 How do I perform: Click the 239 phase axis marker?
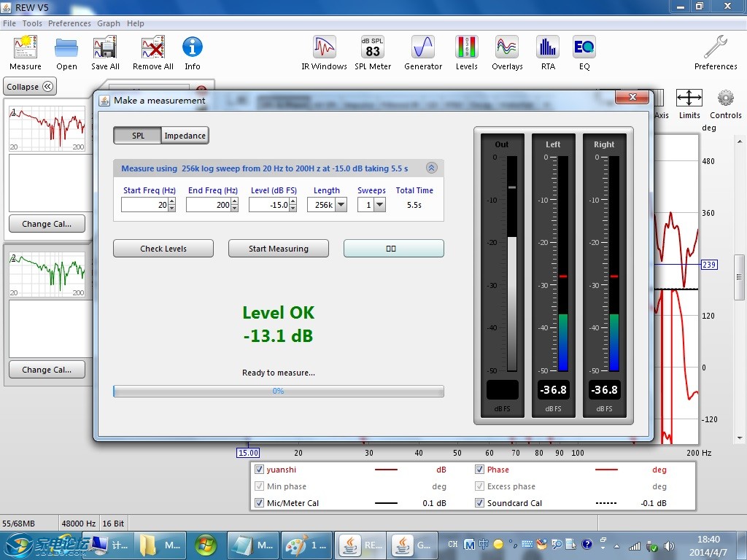709,265
